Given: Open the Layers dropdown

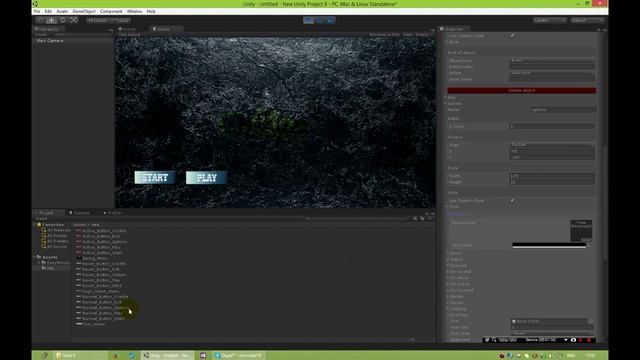Looking at the screenshot, I should (550, 20).
